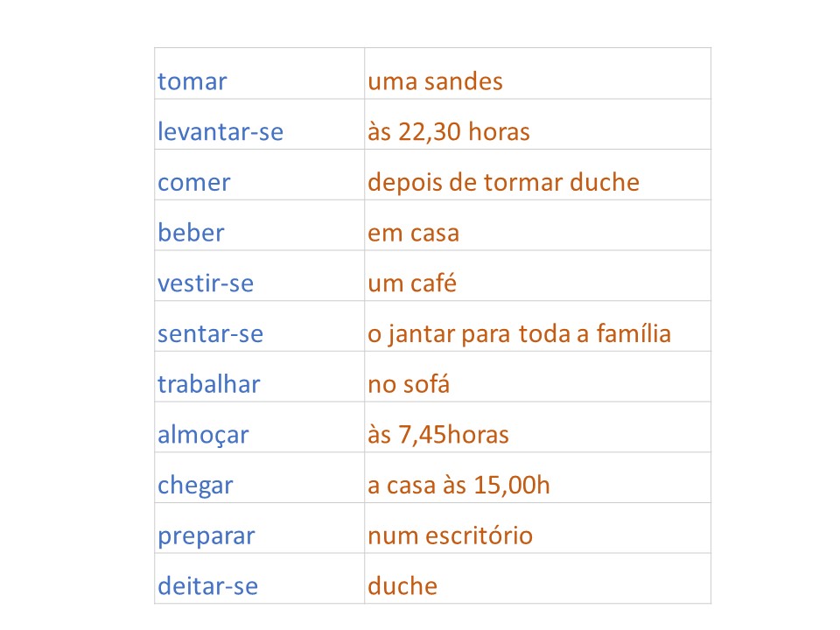Select the verb 'sentar-se'
The height and width of the screenshot is (630, 840).
coord(210,334)
